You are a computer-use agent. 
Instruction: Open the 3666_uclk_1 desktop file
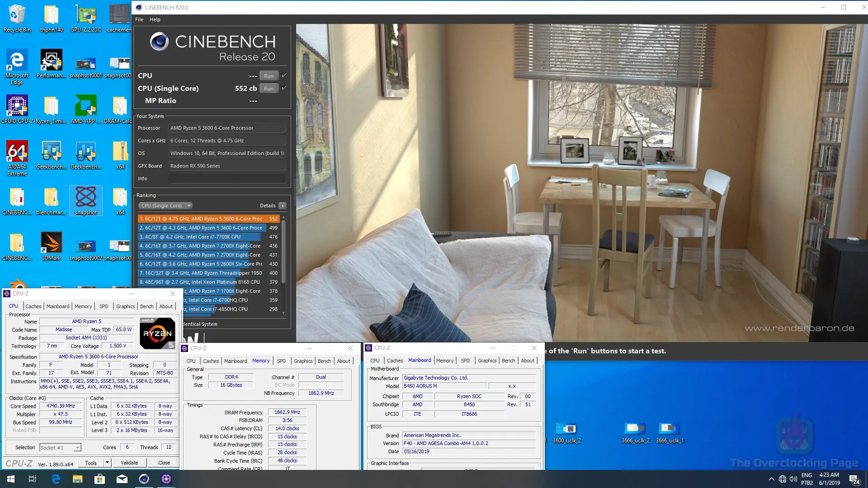point(670,433)
